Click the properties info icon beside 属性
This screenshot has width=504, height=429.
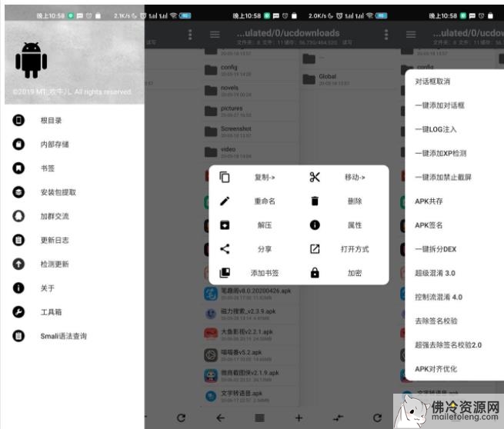[315, 225]
